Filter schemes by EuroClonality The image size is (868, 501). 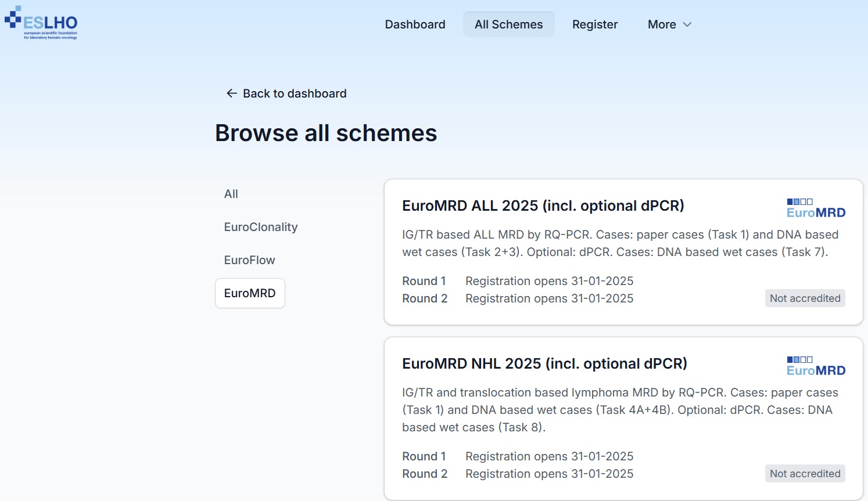[261, 227]
